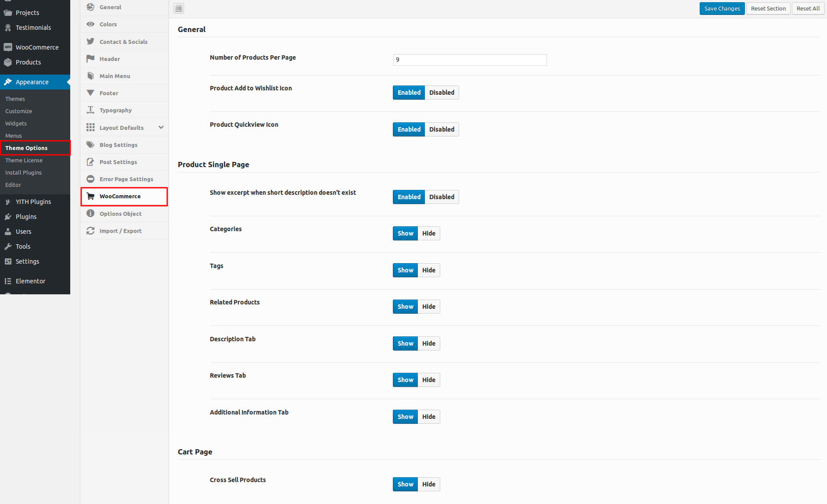The height and width of the screenshot is (504, 827).
Task: Select Show for Reviews Tab
Action: 405,380
